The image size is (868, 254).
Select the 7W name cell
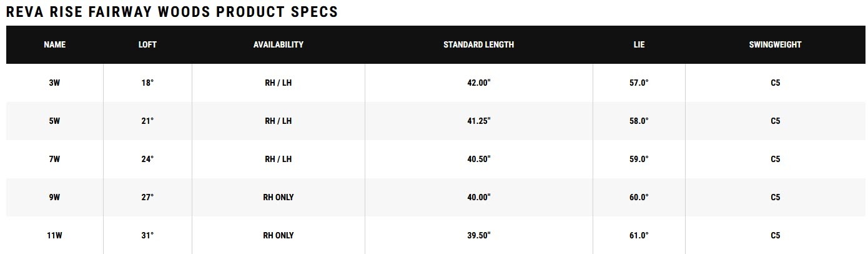(x=54, y=160)
